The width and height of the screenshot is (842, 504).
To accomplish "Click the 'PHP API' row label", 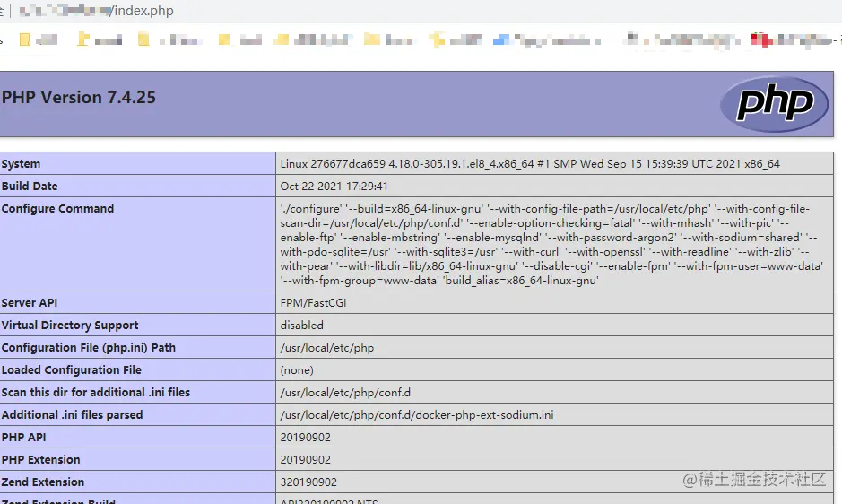I will (23, 438).
